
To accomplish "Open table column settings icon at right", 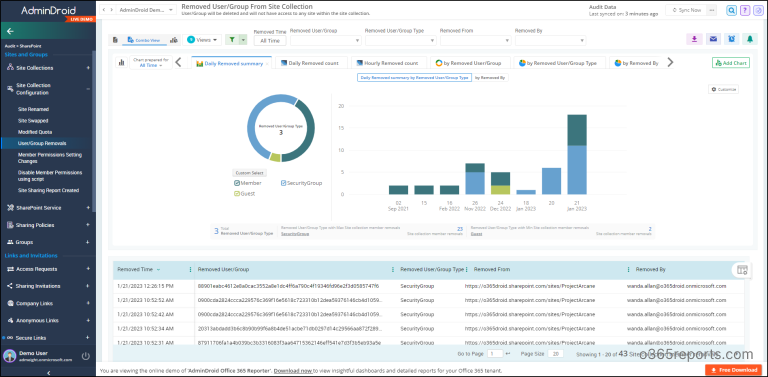I will pyautogui.click(x=742, y=270).
